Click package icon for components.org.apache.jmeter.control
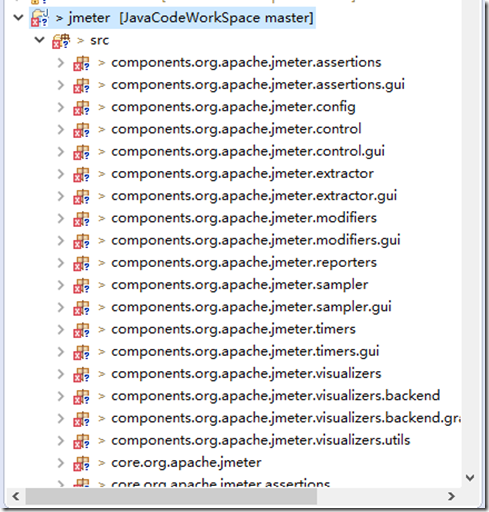This screenshot has height=512, width=489. (81, 130)
